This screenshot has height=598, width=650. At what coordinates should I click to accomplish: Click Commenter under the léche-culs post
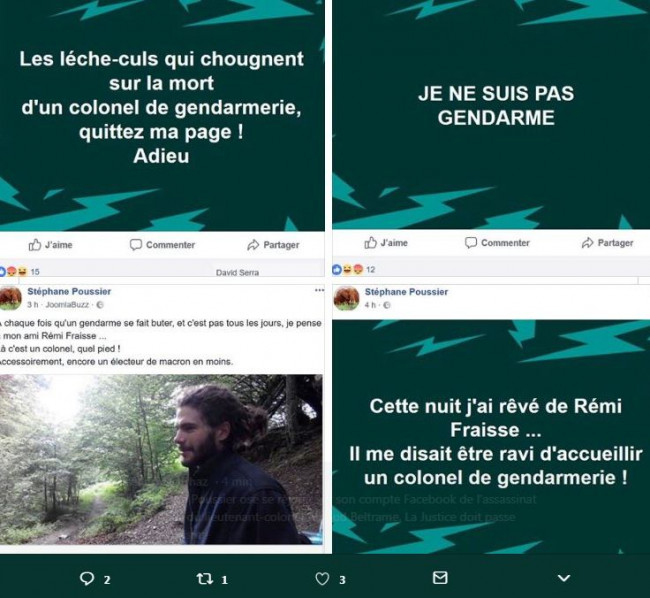162,245
